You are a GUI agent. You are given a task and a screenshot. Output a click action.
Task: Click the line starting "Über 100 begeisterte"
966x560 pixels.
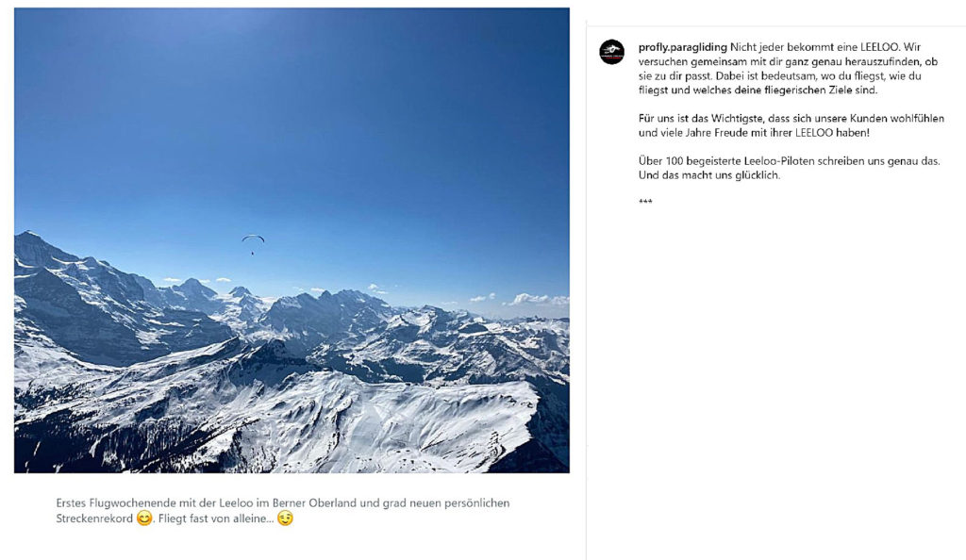789,161
